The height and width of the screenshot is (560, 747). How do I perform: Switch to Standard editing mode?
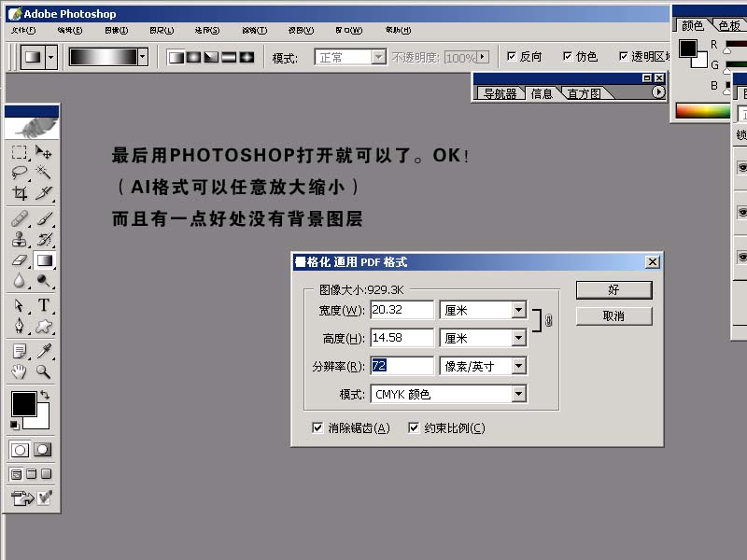[20, 450]
